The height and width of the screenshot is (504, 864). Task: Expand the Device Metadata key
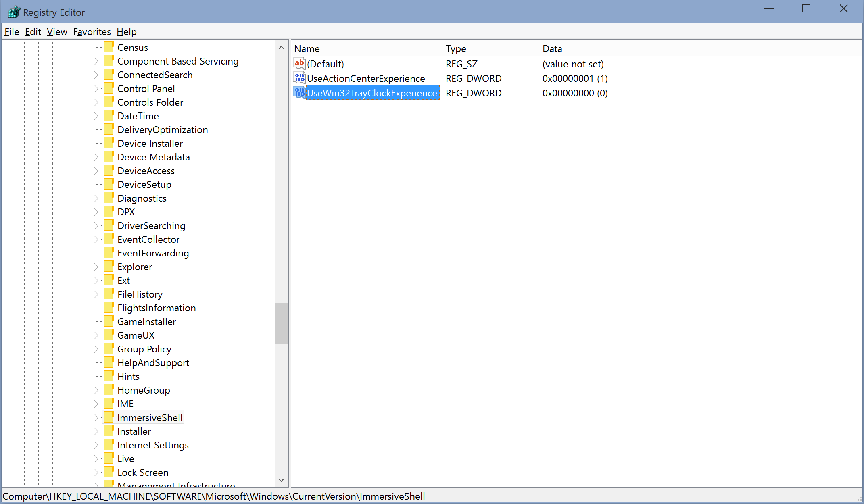pyautogui.click(x=96, y=157)
